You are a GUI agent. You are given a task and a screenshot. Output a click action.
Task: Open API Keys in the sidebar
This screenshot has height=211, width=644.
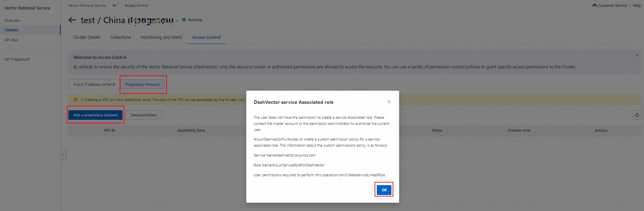pos(12,40)
